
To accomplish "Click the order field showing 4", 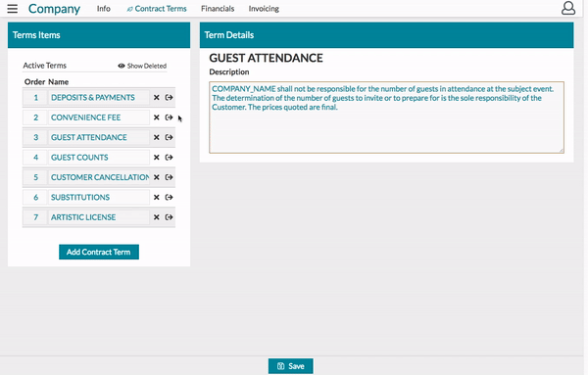I will click(35, 158).
